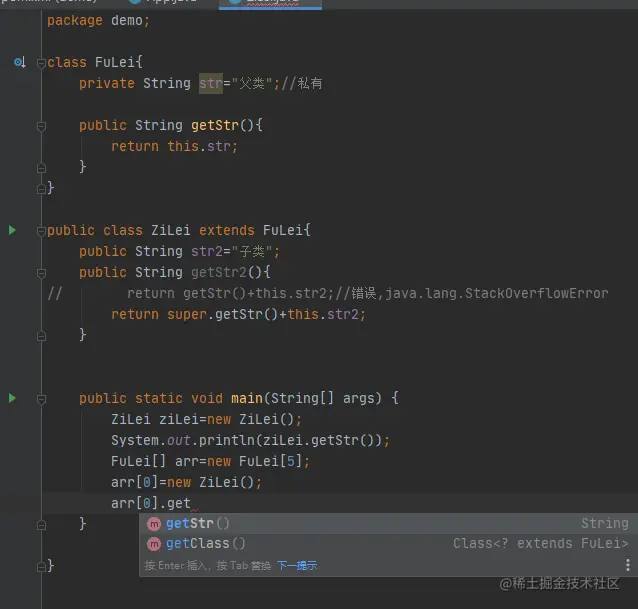Viewport: 638px width, 609px height.
Task: Open the completion popup's three-dot options menu
Action: pos(628,565)
